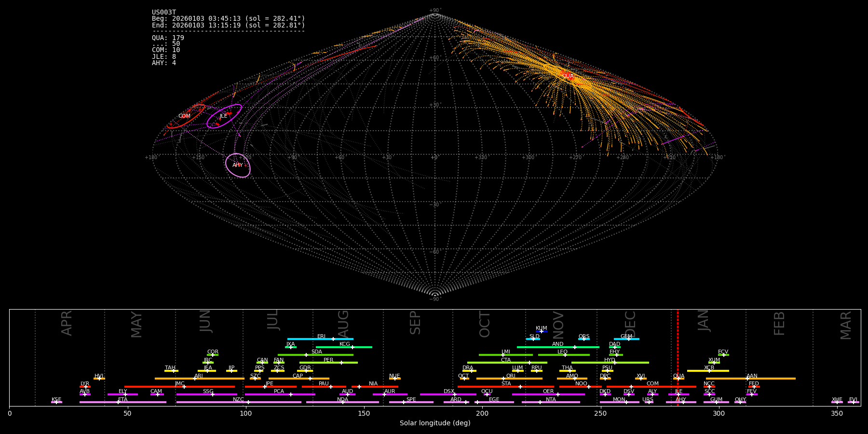The image size is (868, 434).
Task: Click the cyan ERI shower bar
Action: point(320,339)
